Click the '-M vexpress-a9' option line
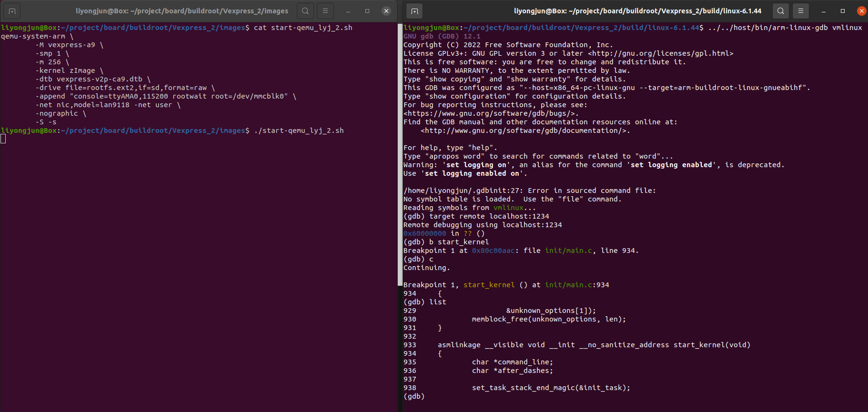This screenshot has height=412, width=868. (70, 45)
